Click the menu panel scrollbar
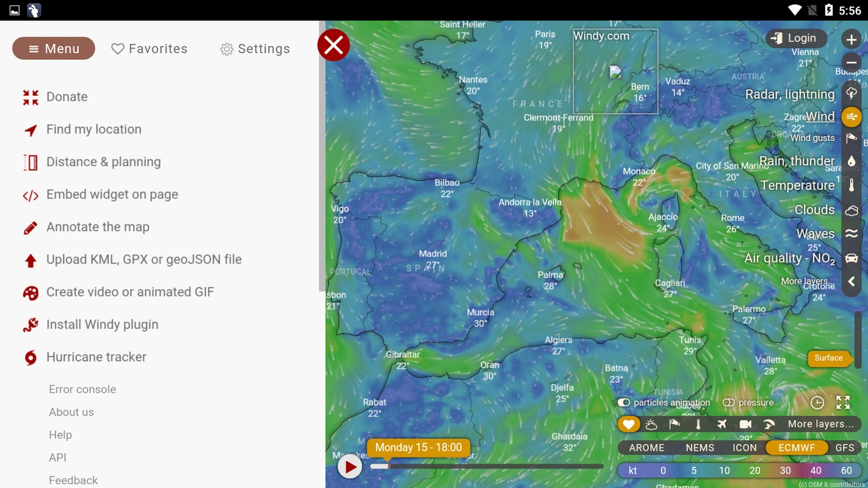Image resolution: width=868 pixels, height=488 pixels. pyautogui.click(x=322, y=156)
